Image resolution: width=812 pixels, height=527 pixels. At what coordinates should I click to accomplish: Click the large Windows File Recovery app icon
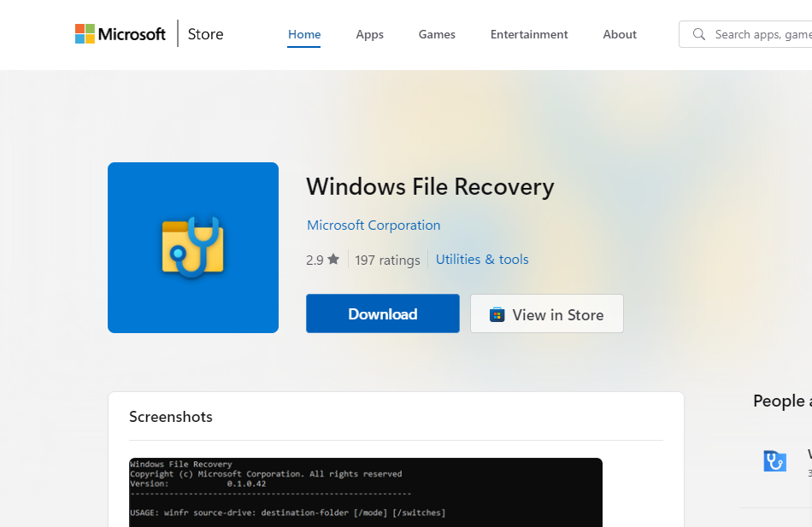pyautogui.click(x=193, y=248)
